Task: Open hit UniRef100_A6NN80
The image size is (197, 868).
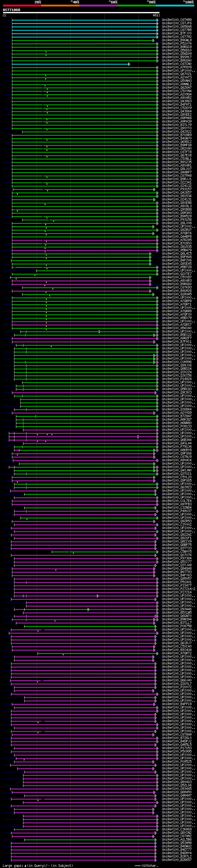Action: [177, 423]
